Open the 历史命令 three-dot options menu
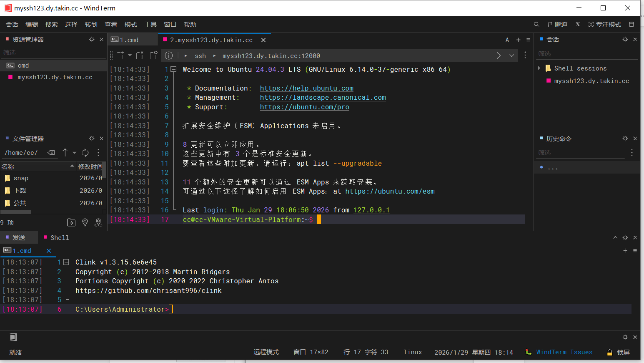 632,152
